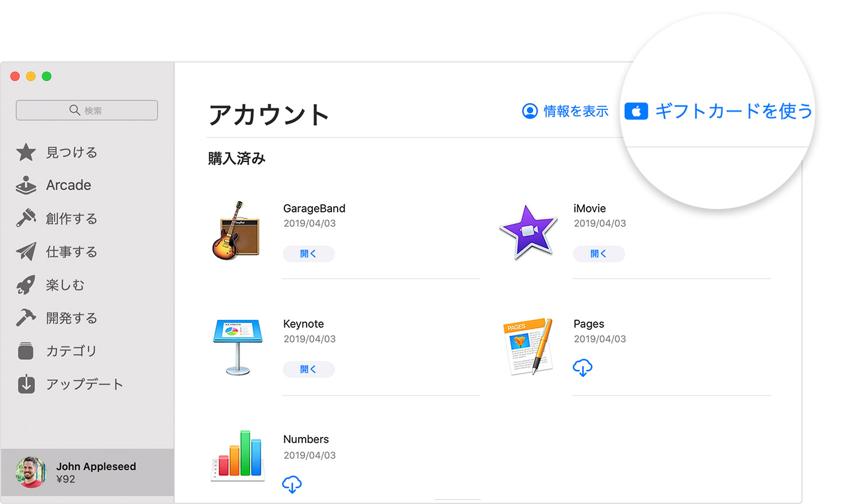Click the iMovie star app icon

point(528,232)
